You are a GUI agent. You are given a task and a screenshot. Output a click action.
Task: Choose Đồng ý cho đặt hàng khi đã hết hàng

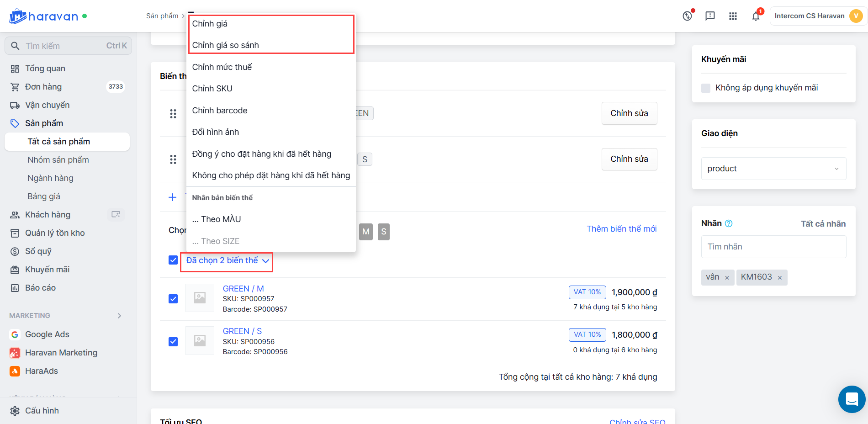[271, 154]
